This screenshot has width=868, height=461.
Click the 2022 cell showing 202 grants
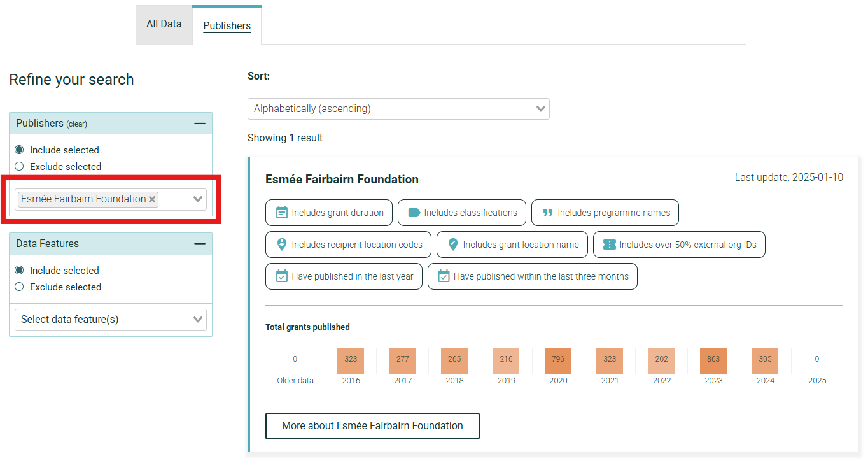pos(662,360)
